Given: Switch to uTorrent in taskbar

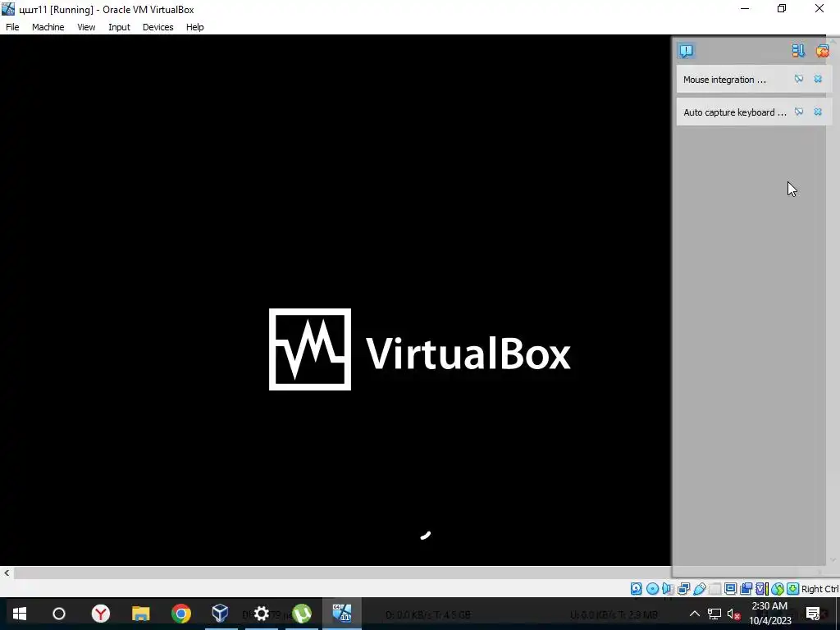Looking at the screenshot, I should coord(302,614).
